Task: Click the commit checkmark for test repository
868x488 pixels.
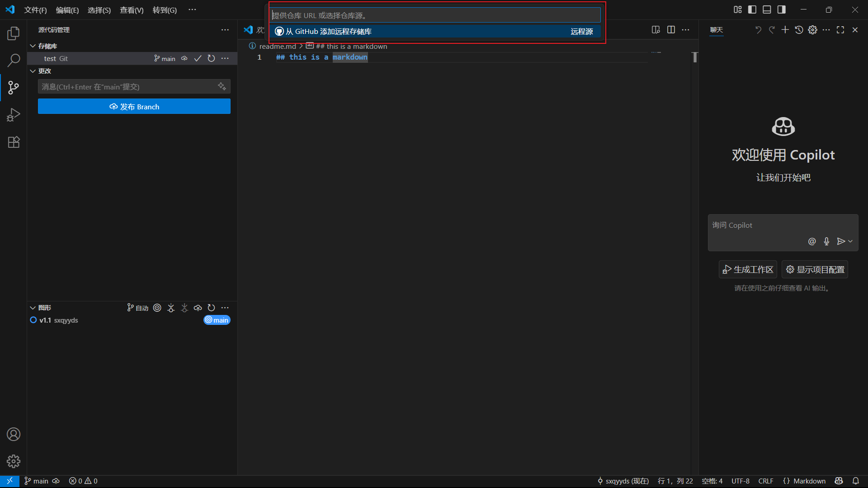Action: tap(198, 58)
